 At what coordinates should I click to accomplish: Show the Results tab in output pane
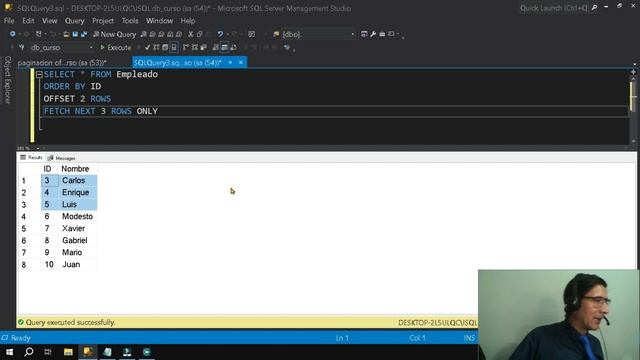(31, 158)
